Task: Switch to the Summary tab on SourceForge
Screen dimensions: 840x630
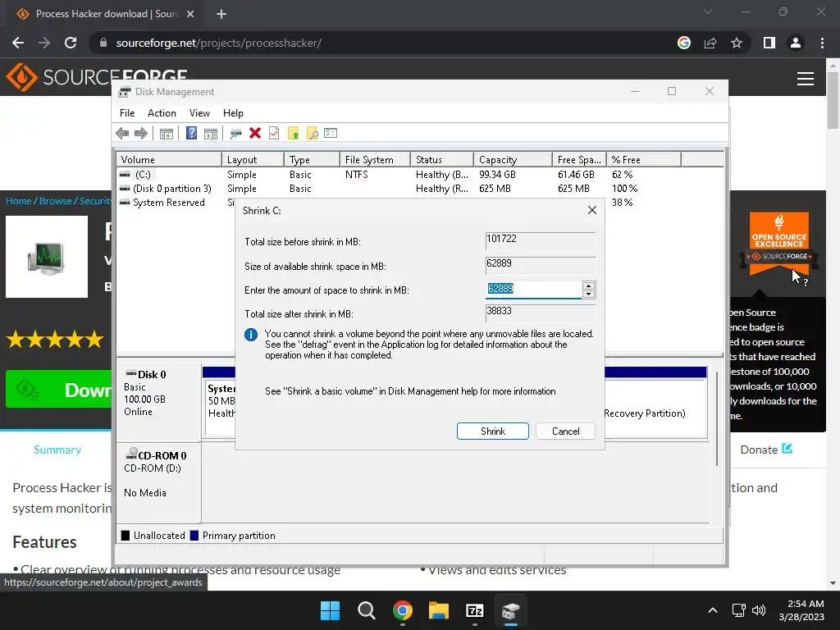Action: point(57,450)
